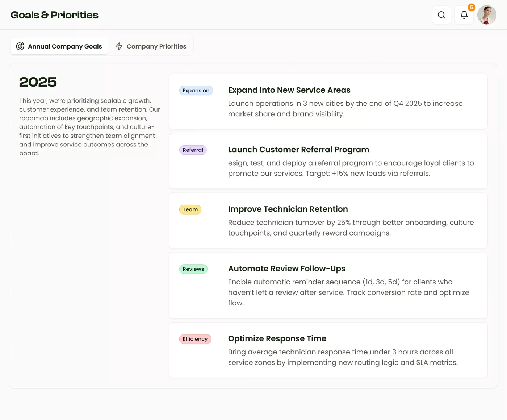Open the user profile avatar

487,15
